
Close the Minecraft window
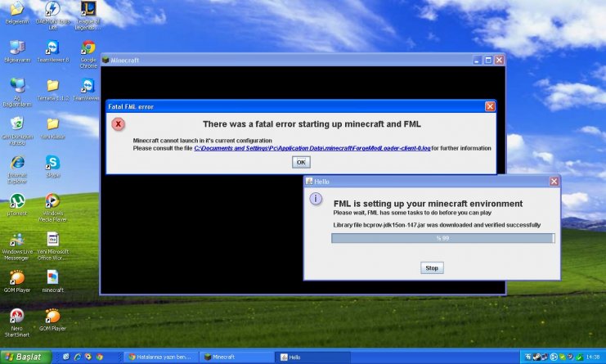(499, 60)
